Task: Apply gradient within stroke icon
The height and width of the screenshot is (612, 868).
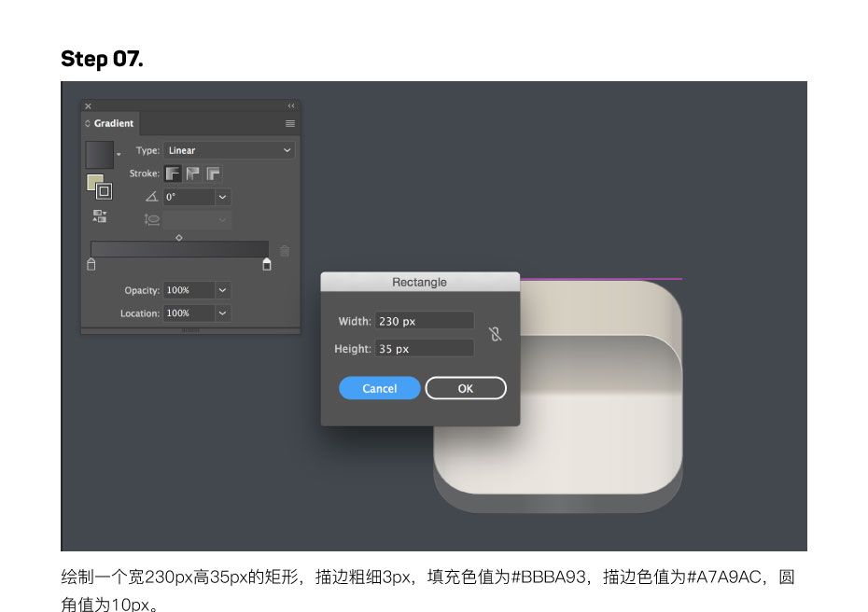Action: [x=173, y=174]
